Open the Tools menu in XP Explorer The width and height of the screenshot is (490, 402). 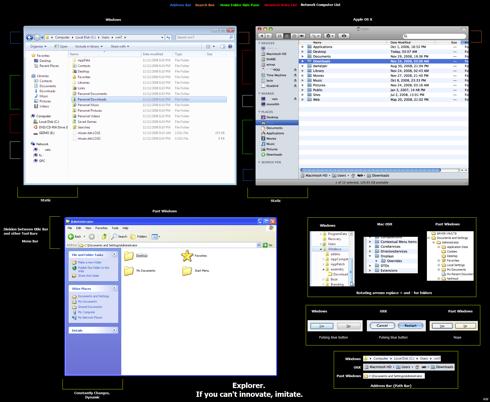115,228
